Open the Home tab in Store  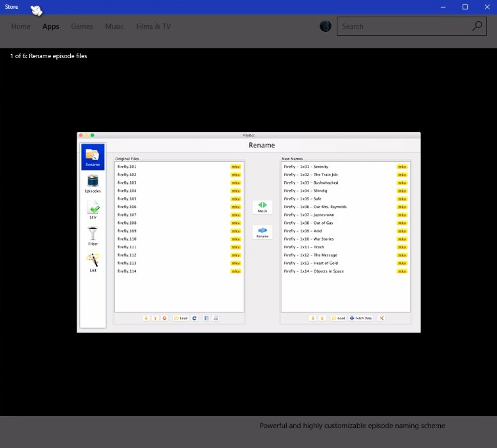pyautogui.click(x=21, y=26)
